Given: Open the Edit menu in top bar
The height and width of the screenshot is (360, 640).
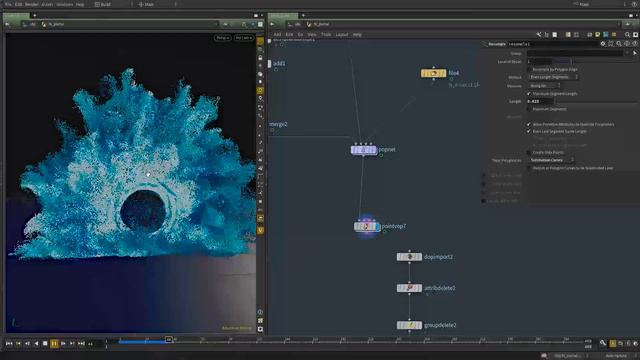Looking at the screenshot, I should (19, 4).
